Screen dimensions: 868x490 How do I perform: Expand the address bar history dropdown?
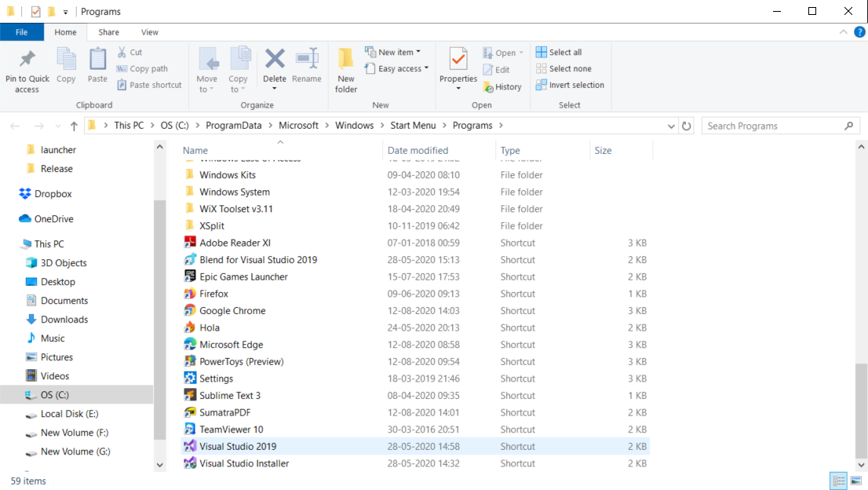point(671,126)
